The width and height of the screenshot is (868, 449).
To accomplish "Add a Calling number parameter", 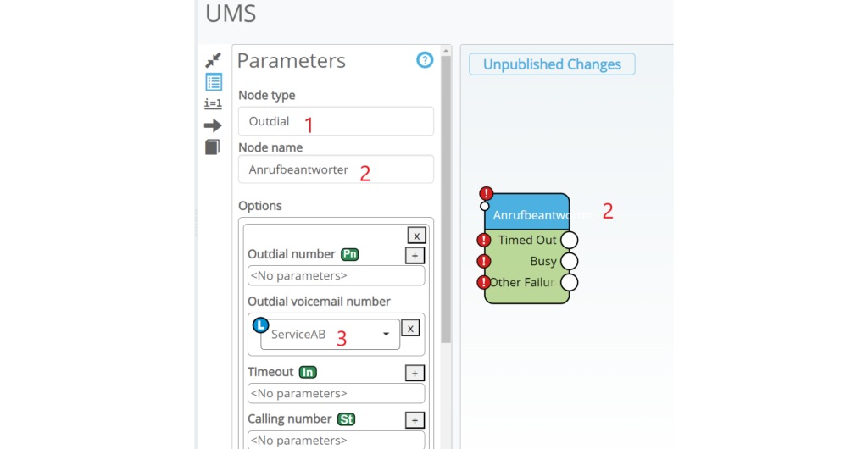I will (415, 420).
